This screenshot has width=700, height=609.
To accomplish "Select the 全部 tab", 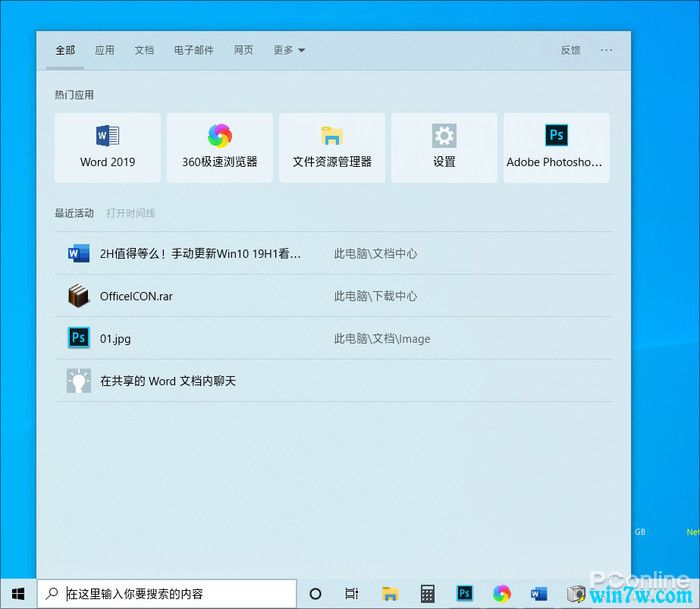I will point(65,50).
